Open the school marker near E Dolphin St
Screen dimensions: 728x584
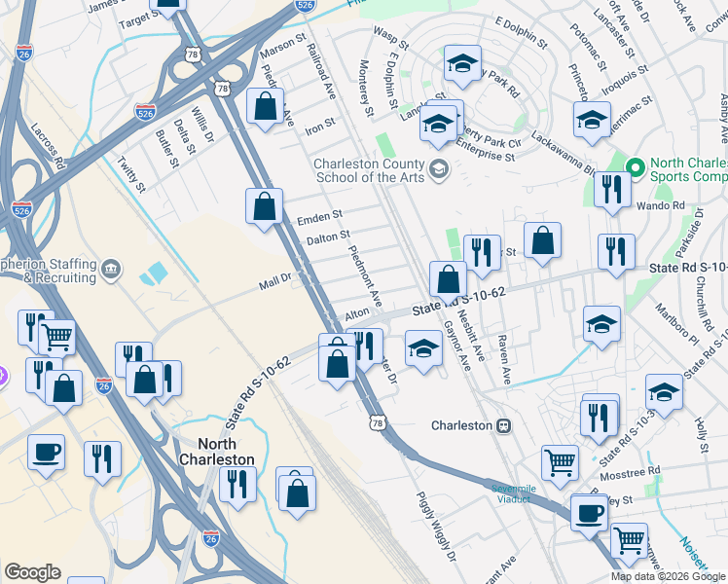pos(462,64)
